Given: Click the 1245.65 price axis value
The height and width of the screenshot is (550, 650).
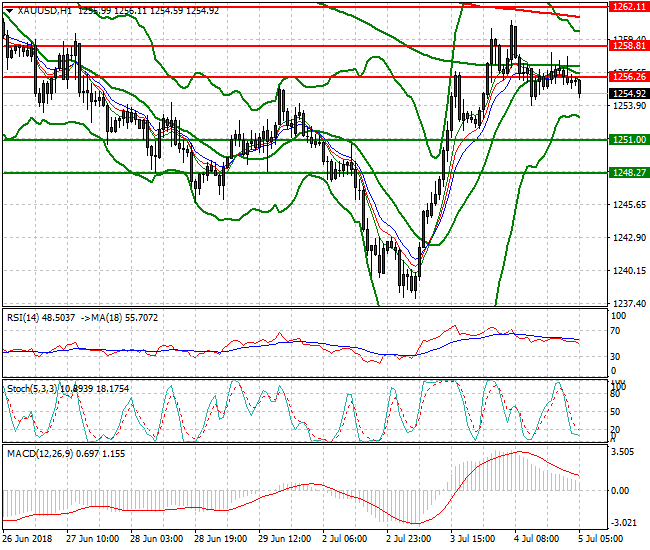Looking at the screenshot, I should pyautogui.click(x=629, y=204).
